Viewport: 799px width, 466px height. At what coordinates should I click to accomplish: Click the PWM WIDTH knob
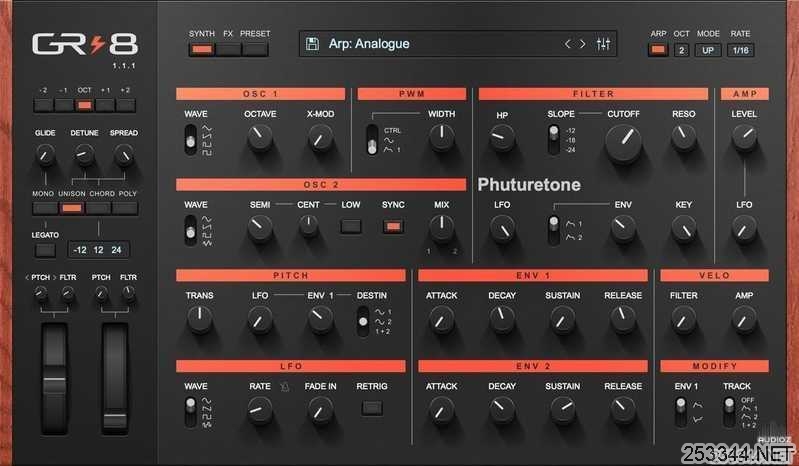pos(441,138)
